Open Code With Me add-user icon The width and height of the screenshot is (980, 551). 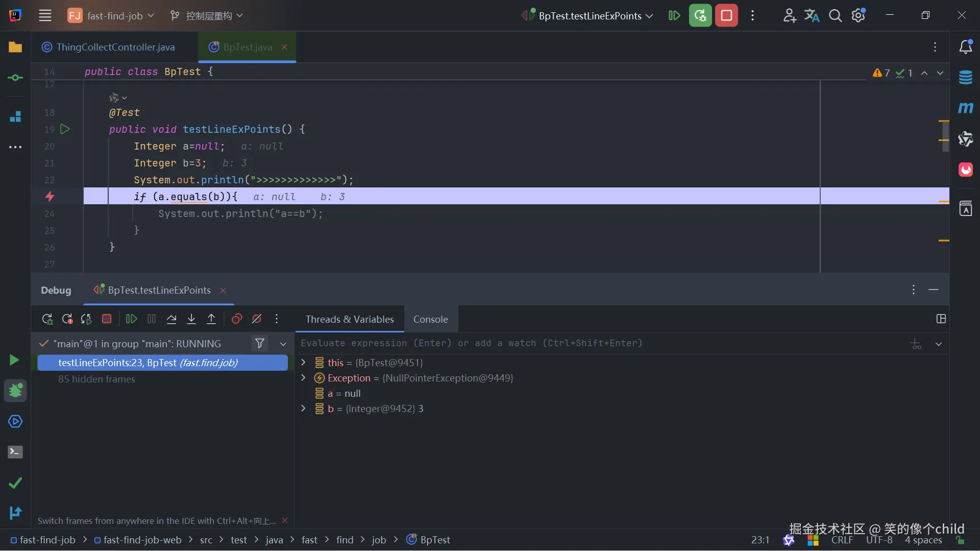tap(790, 16)
